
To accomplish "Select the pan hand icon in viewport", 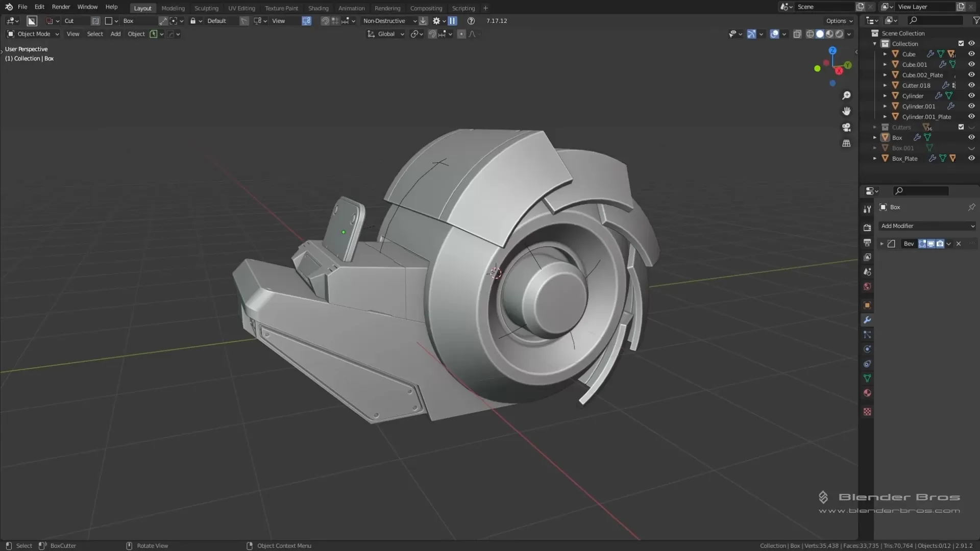I will [847, 111].
